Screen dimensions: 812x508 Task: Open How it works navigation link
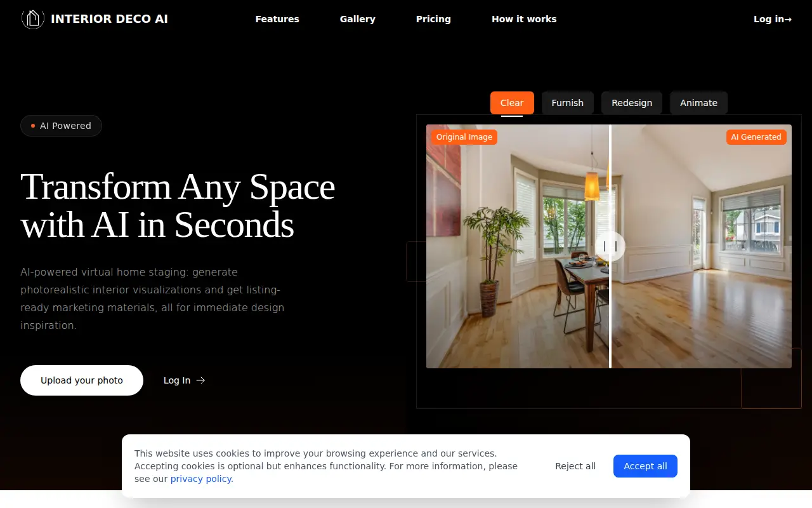point(524,19)
